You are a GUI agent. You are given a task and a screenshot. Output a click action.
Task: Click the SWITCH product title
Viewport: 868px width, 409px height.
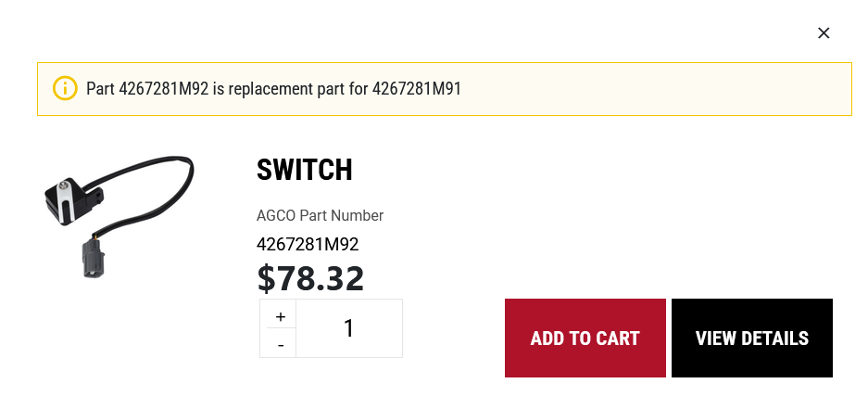click(x=304, y=170)
